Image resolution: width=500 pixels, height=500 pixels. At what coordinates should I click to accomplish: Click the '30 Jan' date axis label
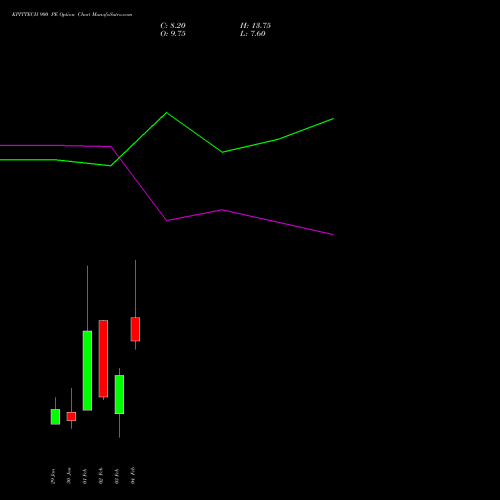pos(69,476)
